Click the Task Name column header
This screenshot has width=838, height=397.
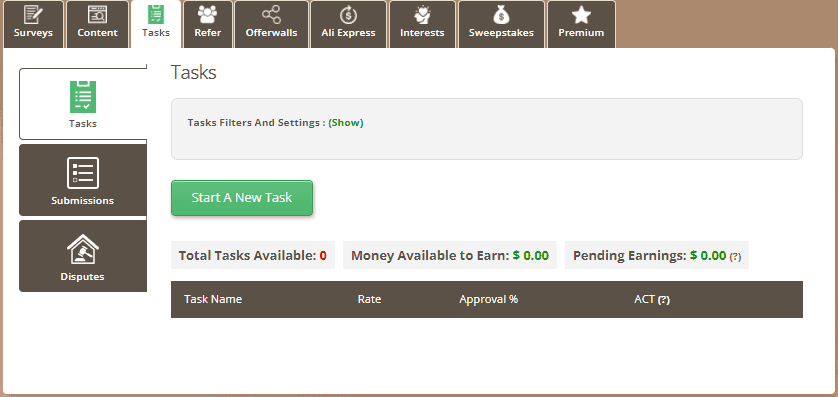pos(213,299)
